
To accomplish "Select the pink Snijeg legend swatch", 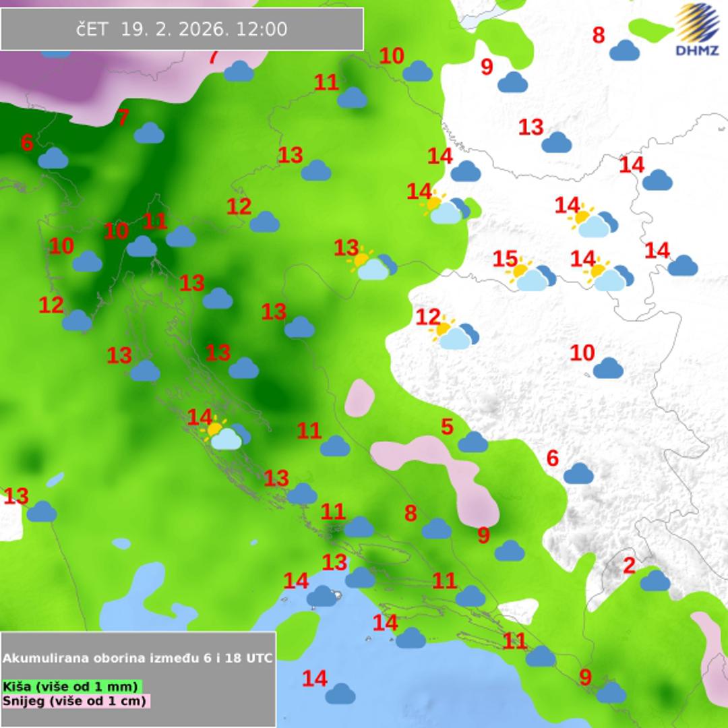I will 75,700.
